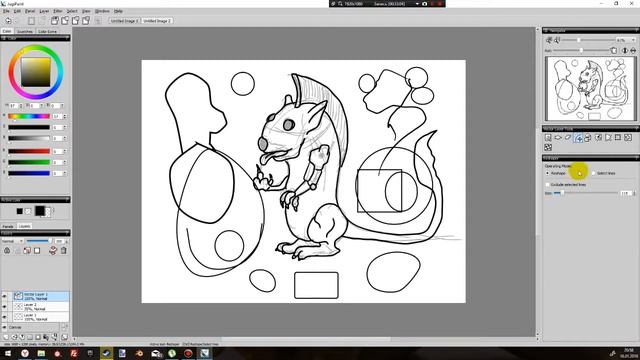This screenshot has width=640, height=360.
Task: Click the large black main color swatch
Action: point(40,211)
